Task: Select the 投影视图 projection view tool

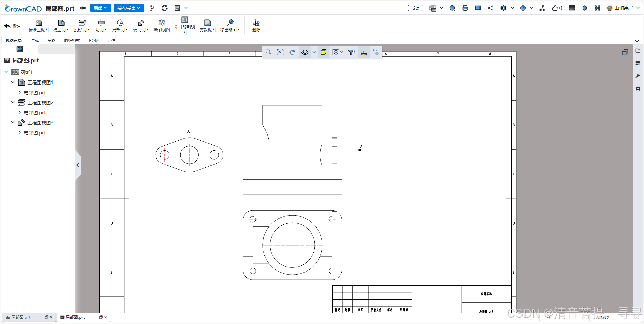Action: coord(82,25)
